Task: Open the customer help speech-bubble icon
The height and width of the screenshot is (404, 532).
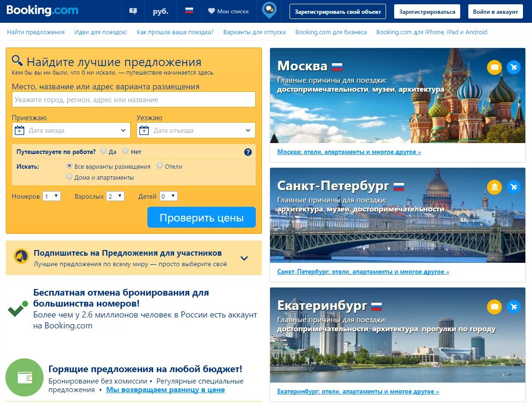Action: tap(133, 11)
